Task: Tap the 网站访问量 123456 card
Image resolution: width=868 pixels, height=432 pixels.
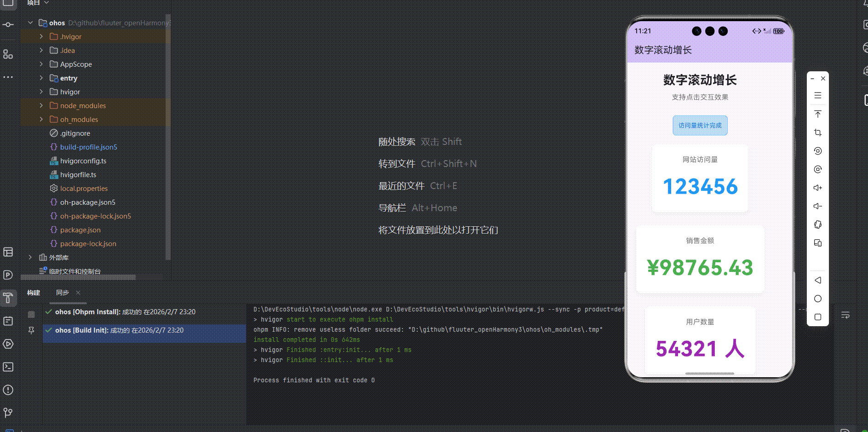Action: pos(700,179)
